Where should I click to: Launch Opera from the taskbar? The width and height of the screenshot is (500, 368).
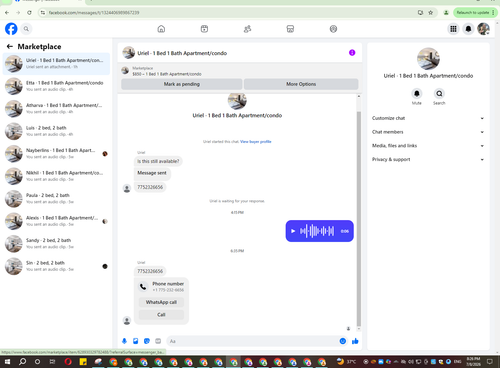(x=68, y=362)
